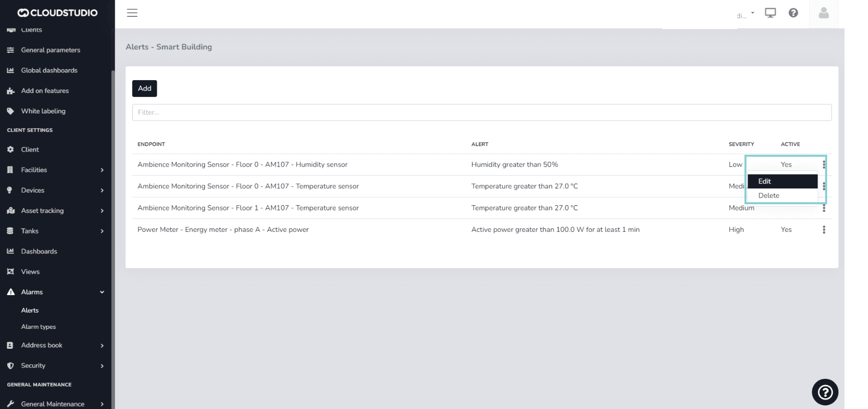The image size is (868, 409).
Task: Select Edit from the context menu
Action: pos(782,181)
